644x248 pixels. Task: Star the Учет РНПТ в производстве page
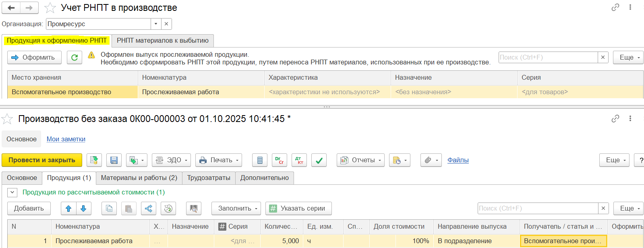(x=50, y=8)
